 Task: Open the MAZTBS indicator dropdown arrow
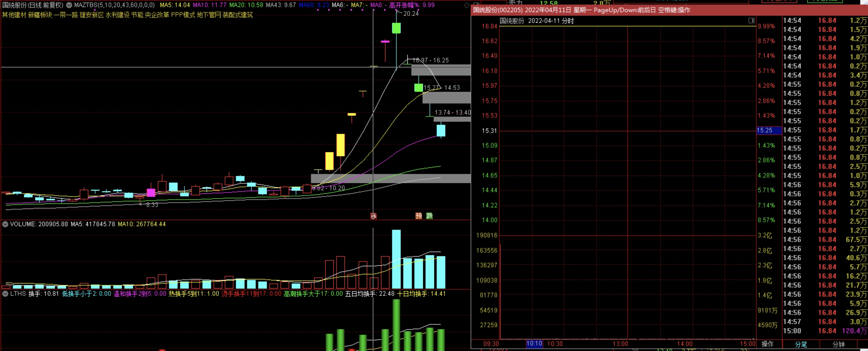tap(69, 5)
